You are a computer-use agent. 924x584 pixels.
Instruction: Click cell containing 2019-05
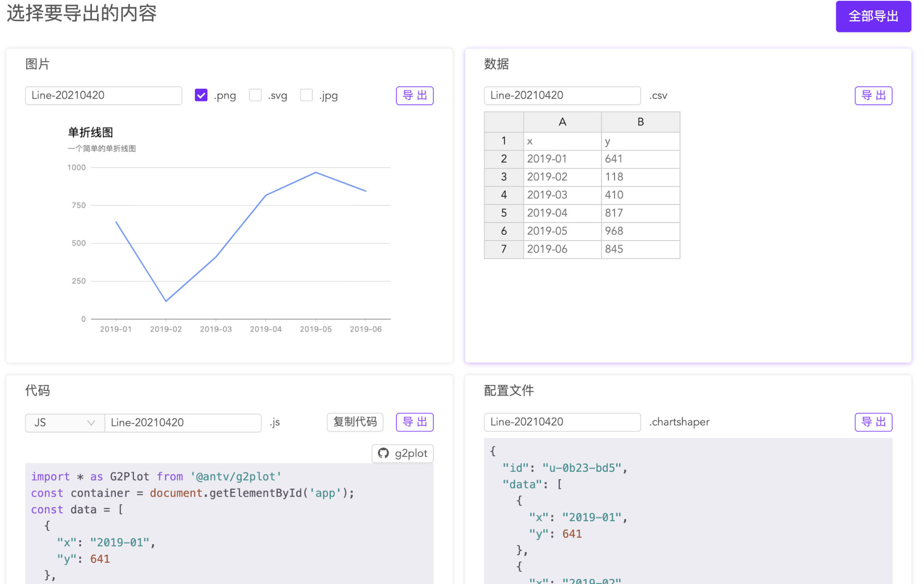click(x=562, y=231)
